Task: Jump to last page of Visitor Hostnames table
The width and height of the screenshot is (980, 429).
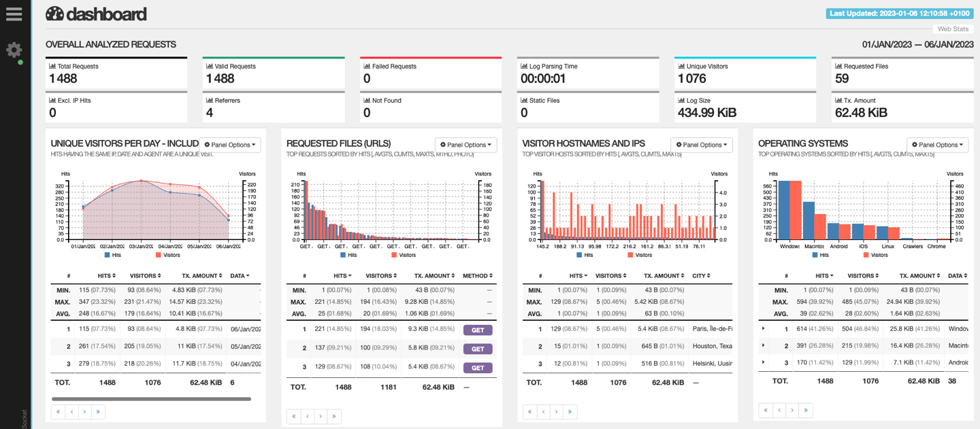Action: pos(570,411)
